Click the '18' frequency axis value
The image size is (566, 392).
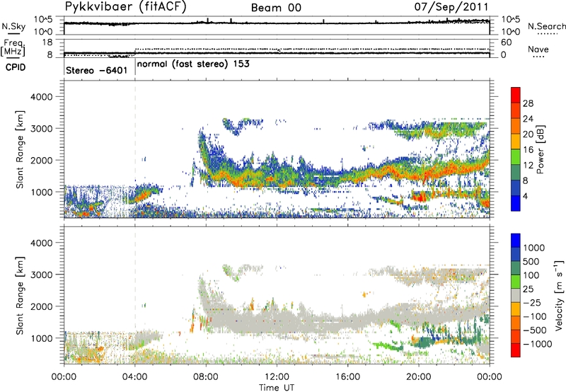pyautogui.click(x=47, y=42)
